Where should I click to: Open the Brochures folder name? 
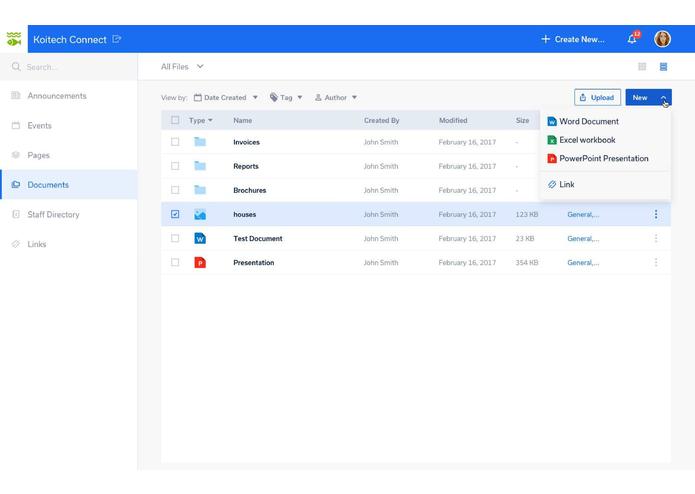250,190
